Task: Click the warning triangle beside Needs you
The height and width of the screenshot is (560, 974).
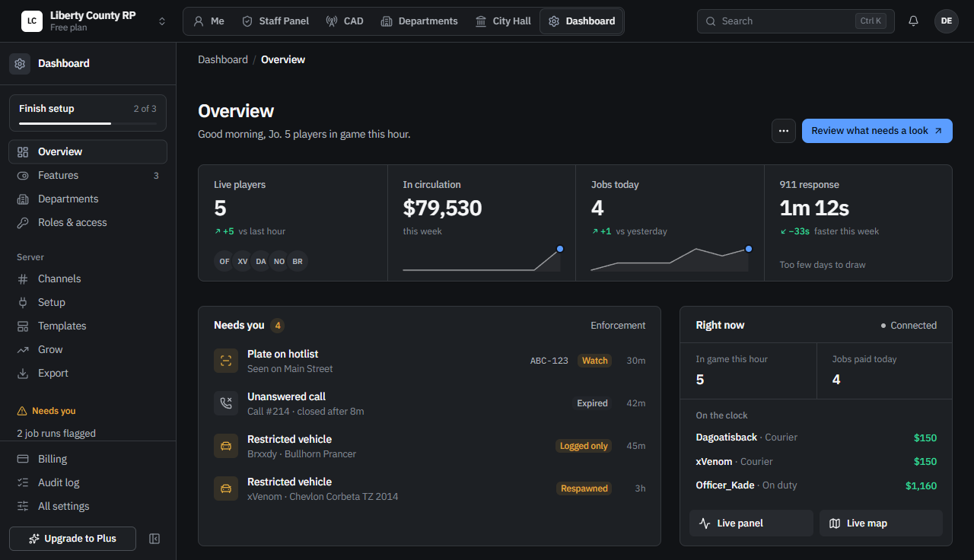Action: coord(22,411)
